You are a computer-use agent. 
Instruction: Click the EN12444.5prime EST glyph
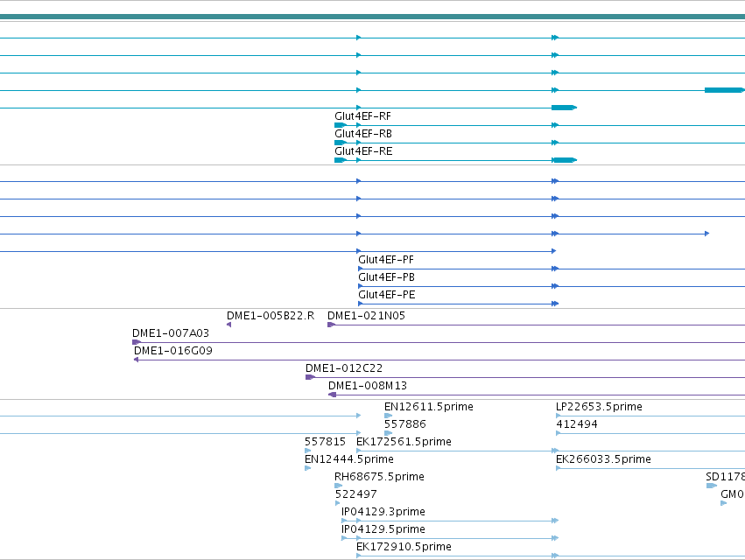point(308,468)
